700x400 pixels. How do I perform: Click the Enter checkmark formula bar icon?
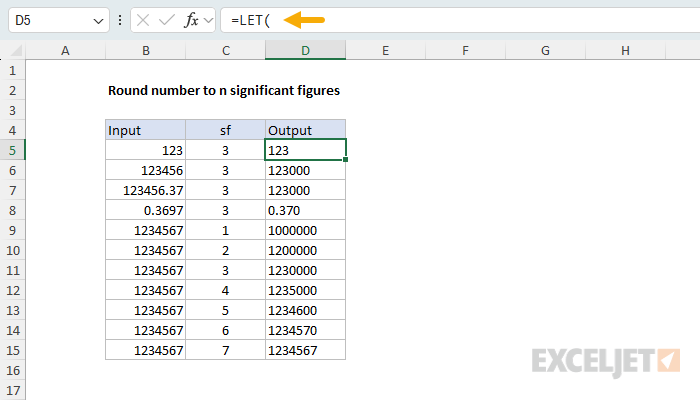pos(167,20)
